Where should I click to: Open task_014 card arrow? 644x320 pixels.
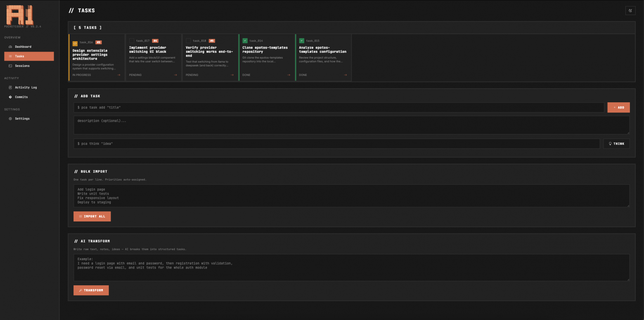point(289,75)
